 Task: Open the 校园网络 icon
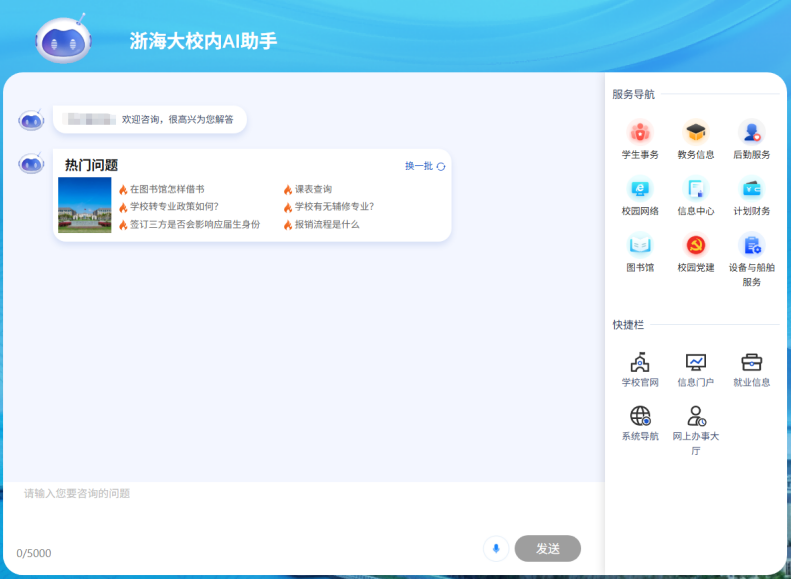click(x=640, y=189)
